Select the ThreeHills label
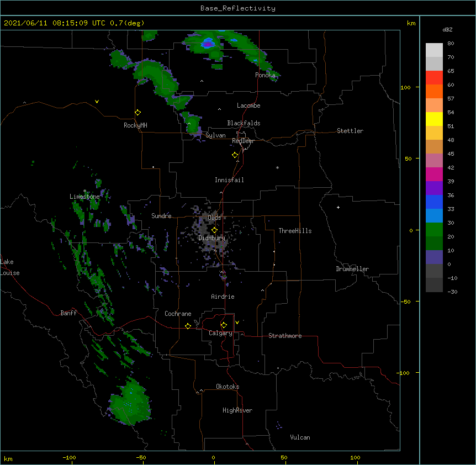 [295, 231]
